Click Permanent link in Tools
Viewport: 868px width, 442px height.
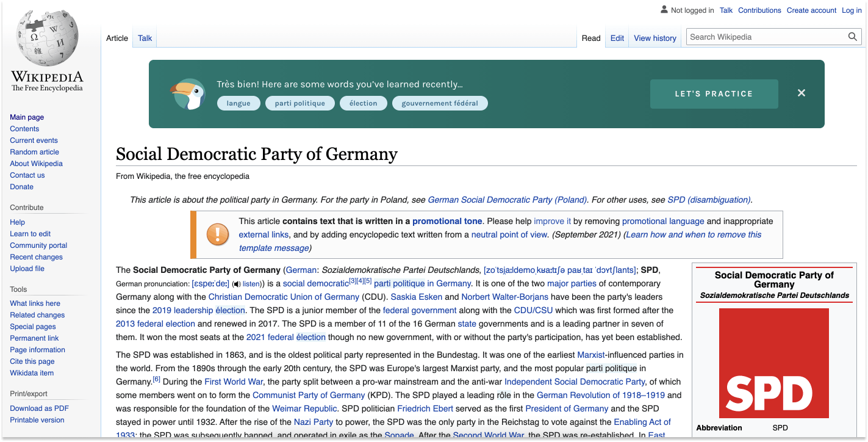point(34,338)
